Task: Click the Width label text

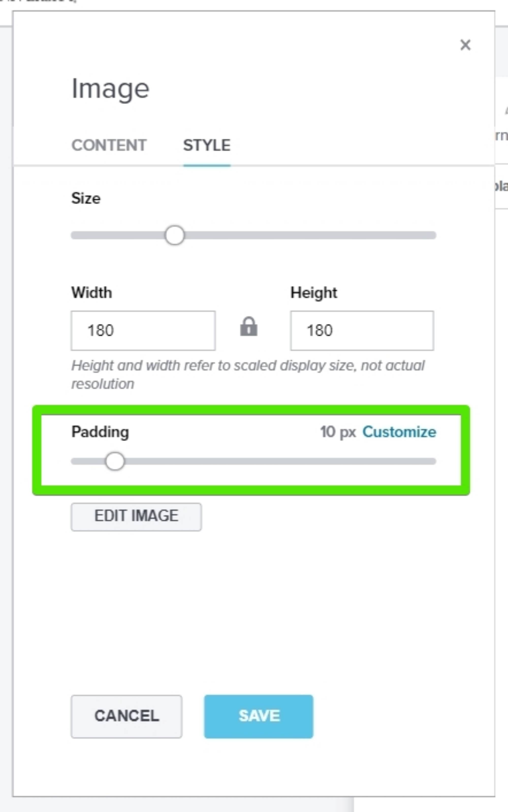Action: pos(91,293)
